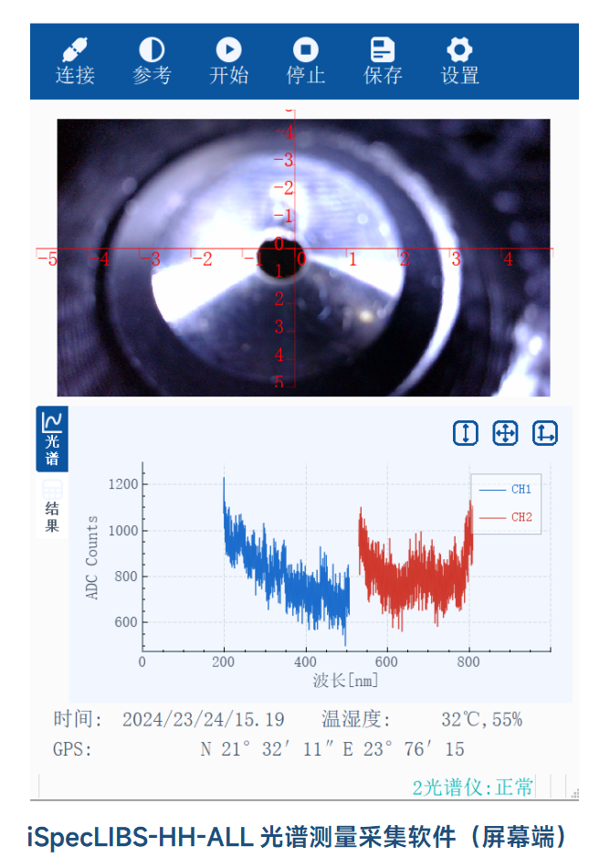
Task: Select the 参考 (Reference) half-circle icon
Action: 152,50
